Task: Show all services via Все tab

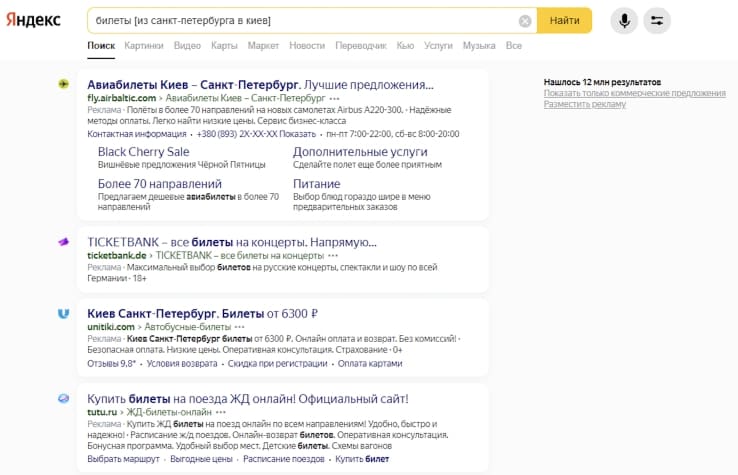Action: click(x=514, y=46)
